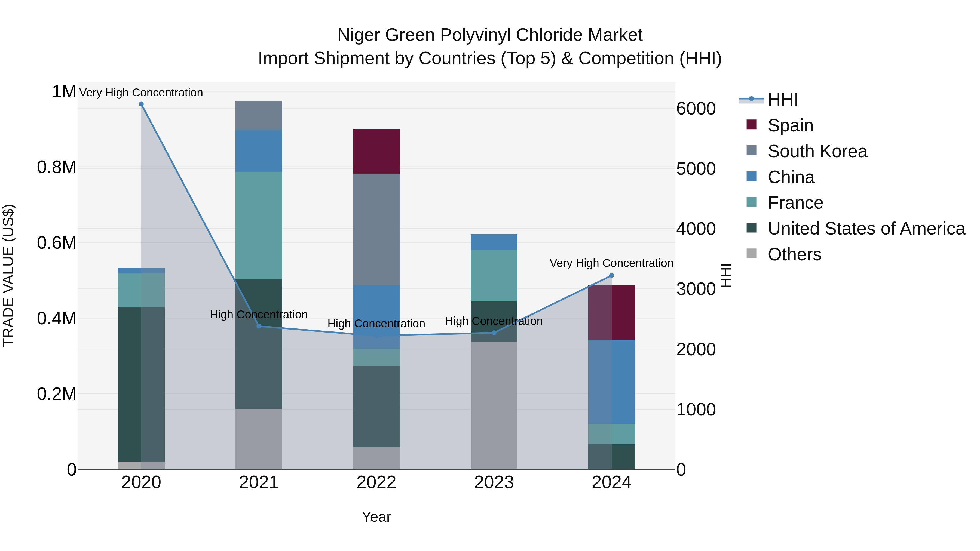The width and height of the screenshot is (980, 551).
Task: Click the 'High Concentration' label at 2023
Action: (x=494, y=321)
